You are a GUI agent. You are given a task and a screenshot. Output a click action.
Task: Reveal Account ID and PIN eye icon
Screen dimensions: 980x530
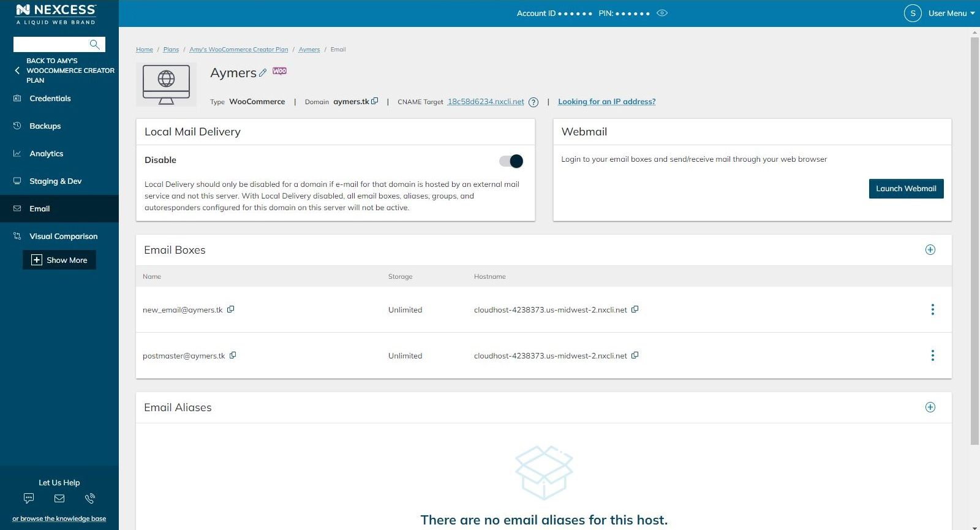(662, 13)
